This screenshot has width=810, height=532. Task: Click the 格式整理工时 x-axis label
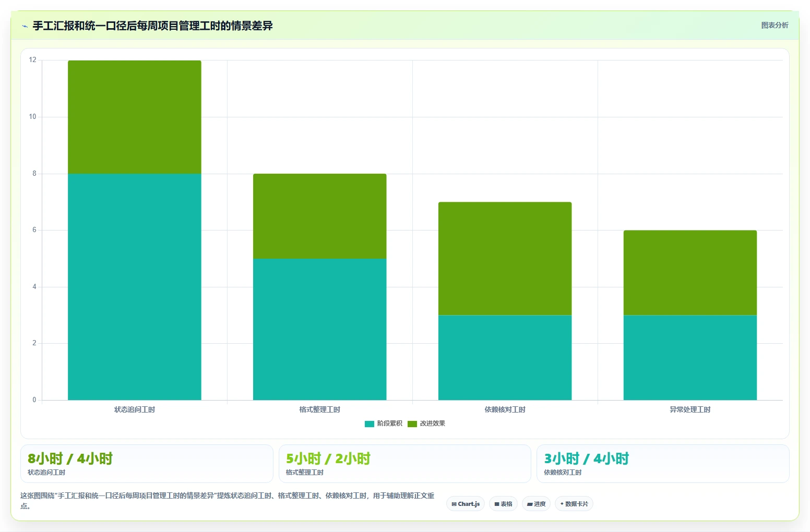pos(320,409)
